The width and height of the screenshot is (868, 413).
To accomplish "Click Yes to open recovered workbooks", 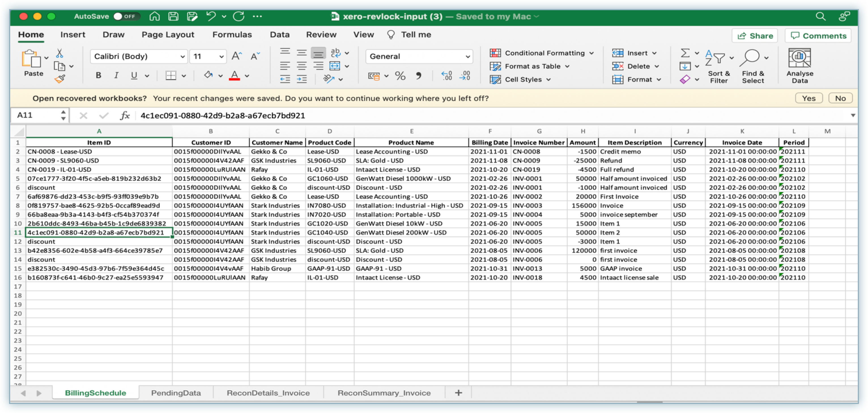I will (x=809, y=98).
